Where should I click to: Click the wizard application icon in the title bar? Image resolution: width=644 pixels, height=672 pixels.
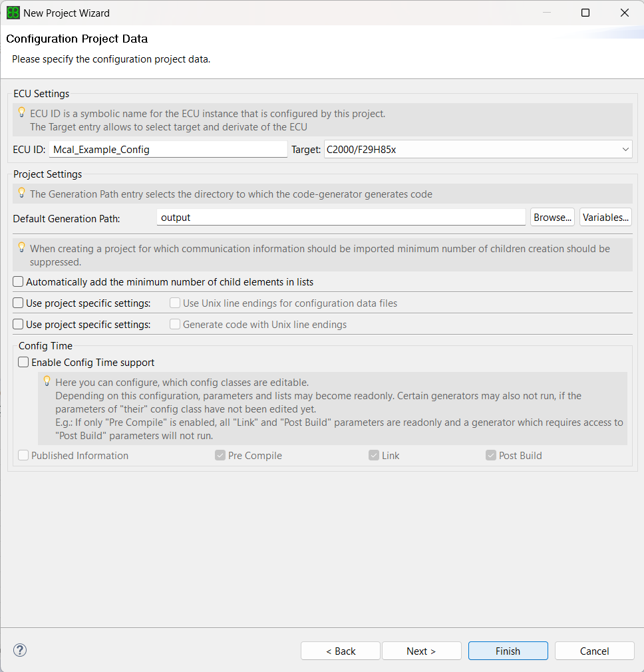tap(11, 12)
